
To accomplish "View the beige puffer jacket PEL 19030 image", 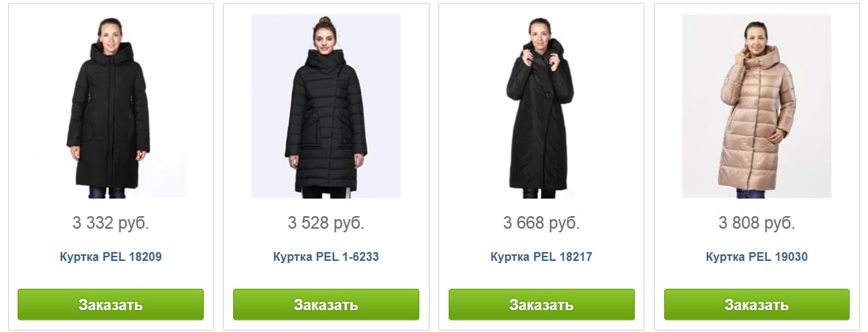I will [757, 106].
